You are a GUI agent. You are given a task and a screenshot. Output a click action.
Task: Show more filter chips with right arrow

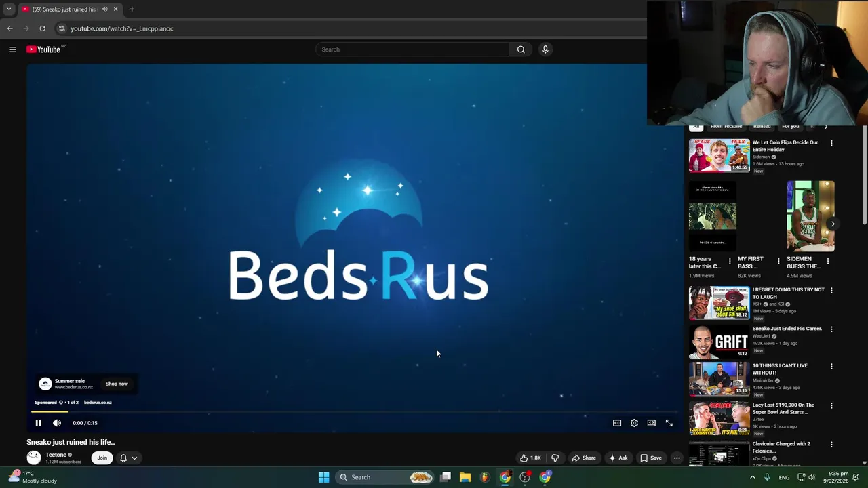coord(825,127)
